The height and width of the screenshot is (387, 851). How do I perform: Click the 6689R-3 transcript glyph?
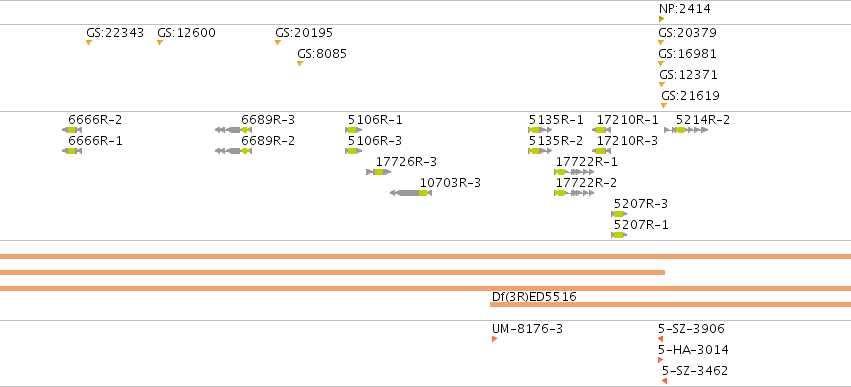233,130
